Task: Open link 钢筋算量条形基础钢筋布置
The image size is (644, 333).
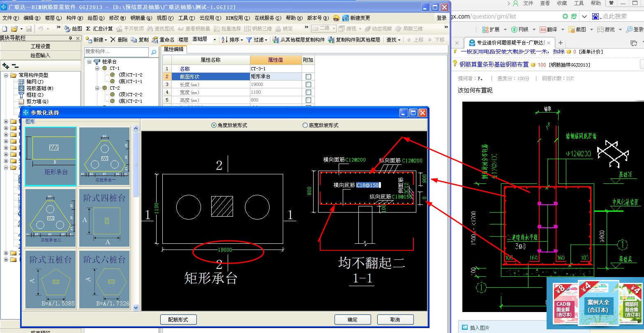Action: [494, 65]
